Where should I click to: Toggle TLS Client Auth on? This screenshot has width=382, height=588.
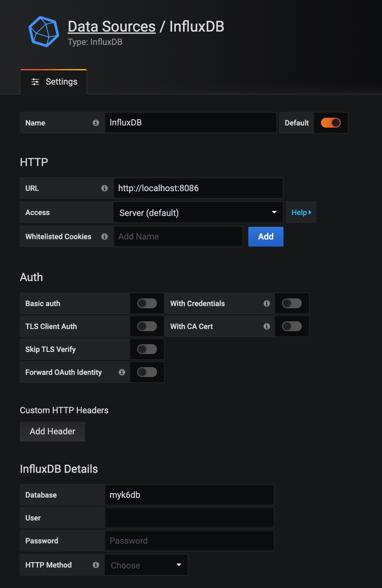(147, 326)
